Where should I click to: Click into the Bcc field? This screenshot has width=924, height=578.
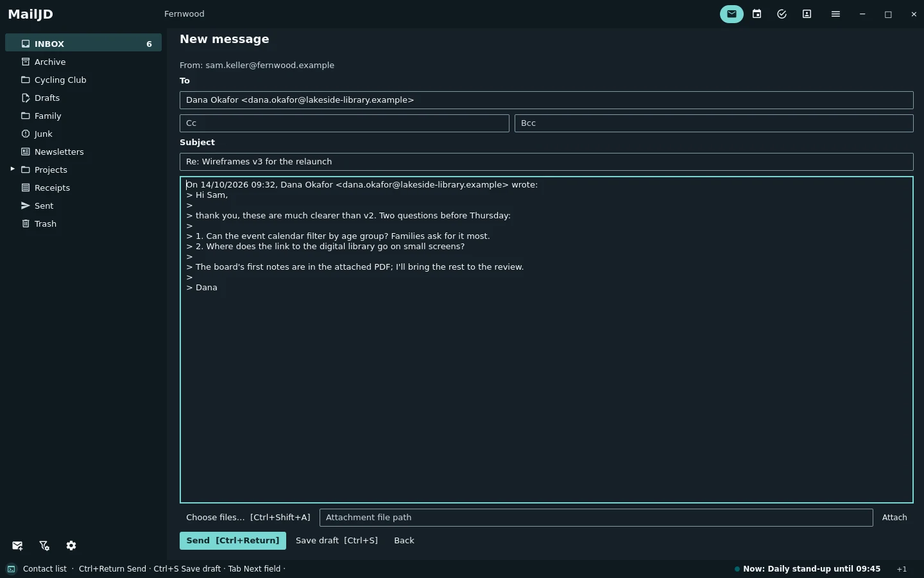click(714, 123)
